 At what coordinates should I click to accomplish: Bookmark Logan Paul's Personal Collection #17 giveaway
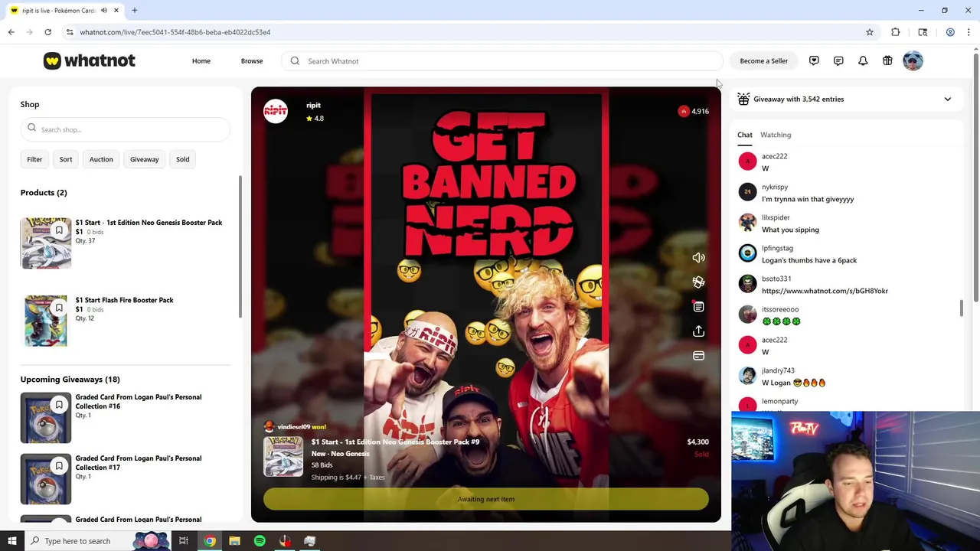(59, 466)
